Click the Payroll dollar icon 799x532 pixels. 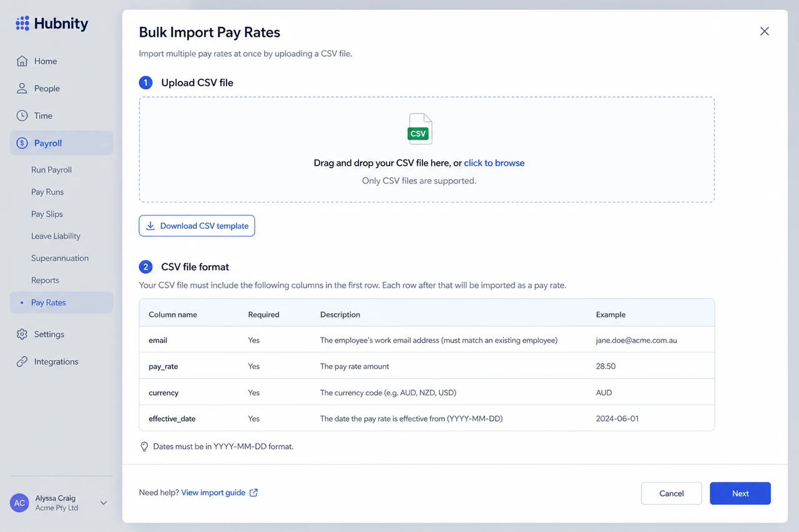point(22,143)
